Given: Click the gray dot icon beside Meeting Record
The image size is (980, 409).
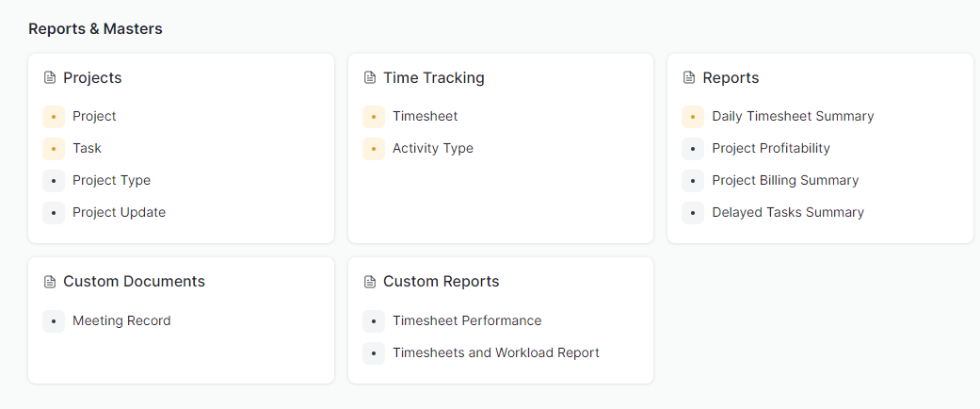Looking at the screenshot, I should tap(54, 321).
